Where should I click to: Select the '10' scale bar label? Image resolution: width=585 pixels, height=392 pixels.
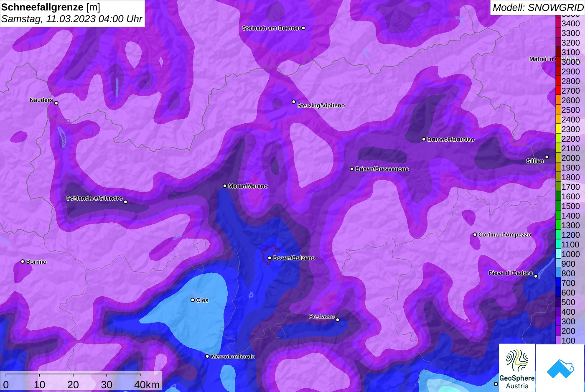40,384
